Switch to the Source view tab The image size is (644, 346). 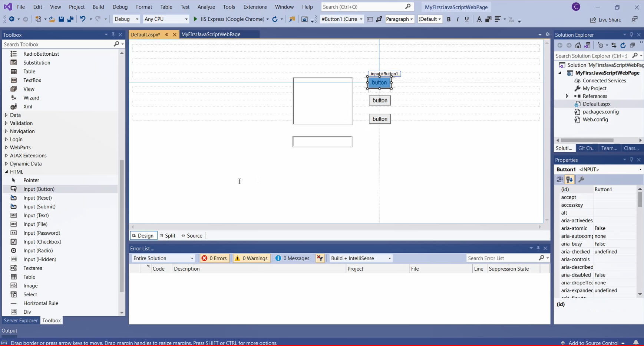click(x=192, y=236)
